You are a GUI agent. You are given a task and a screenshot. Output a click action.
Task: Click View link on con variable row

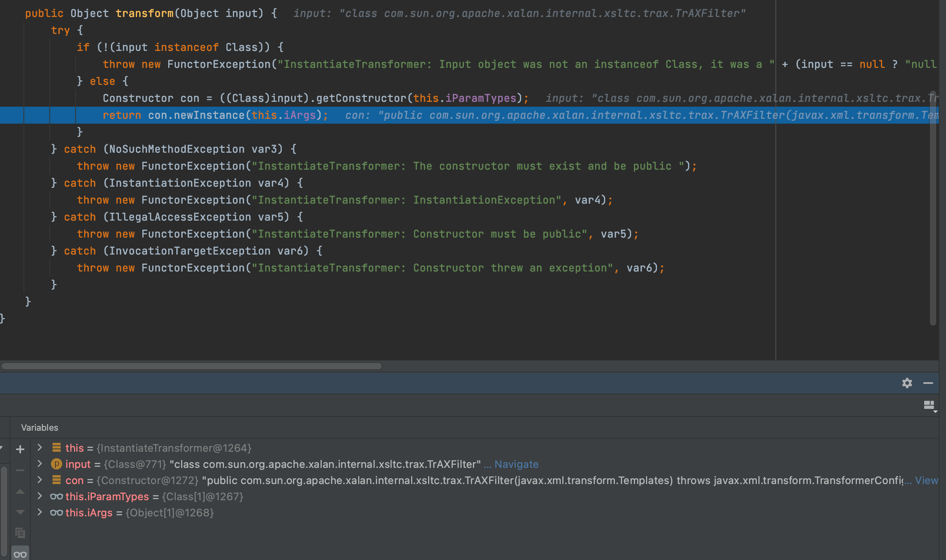point(927,480)
